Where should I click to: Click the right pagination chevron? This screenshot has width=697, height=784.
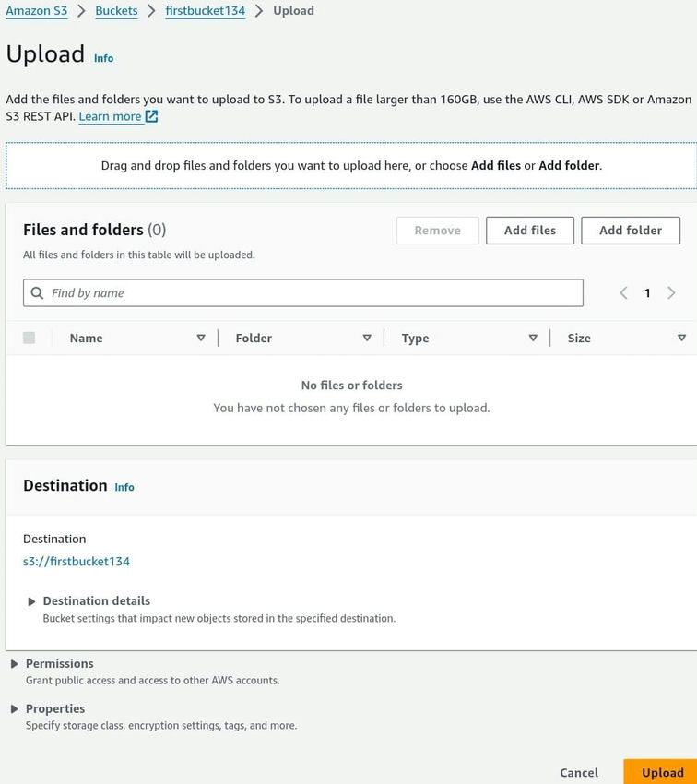pyautogui.click(x=672, y=292)
